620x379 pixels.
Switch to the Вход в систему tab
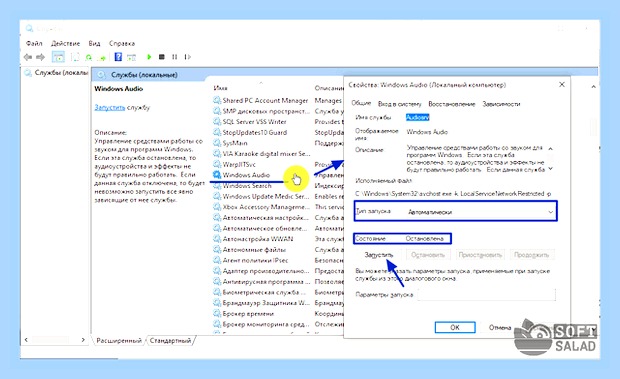(399, 104)
